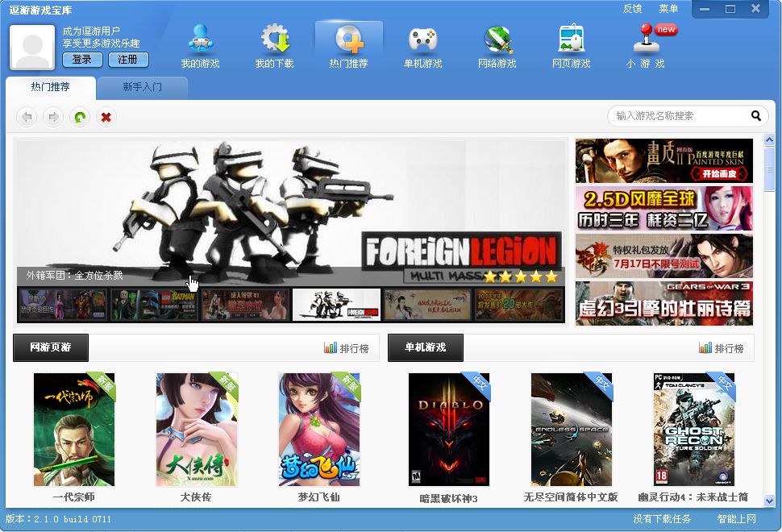Click the 单机游戏 section header button
782x532 pixels.
426,347
